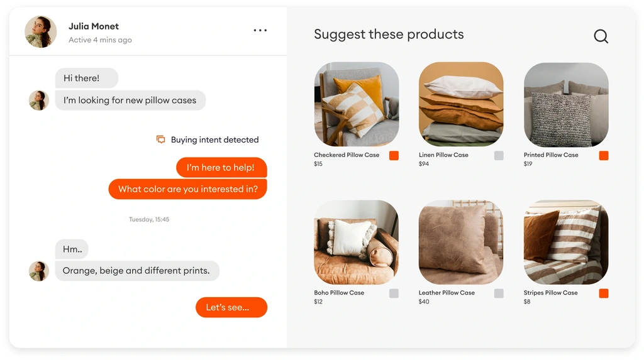Open the Checkered Pillow Case image

tap(357, 104)
